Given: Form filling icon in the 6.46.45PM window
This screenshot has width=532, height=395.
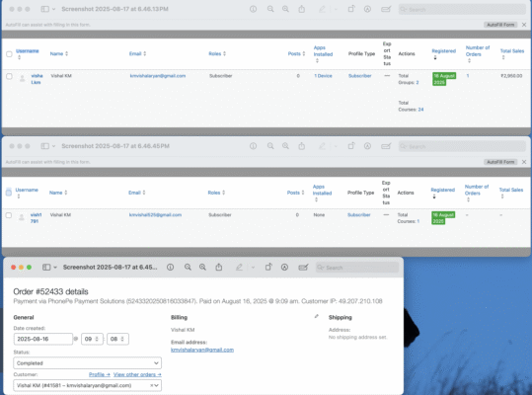Looking at the screenshot, I should coord(386,146).
